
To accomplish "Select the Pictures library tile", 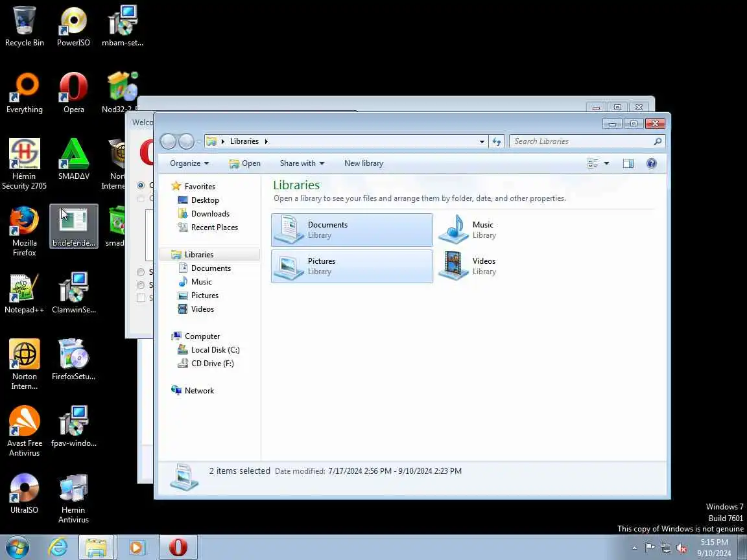I will [352, 266].
